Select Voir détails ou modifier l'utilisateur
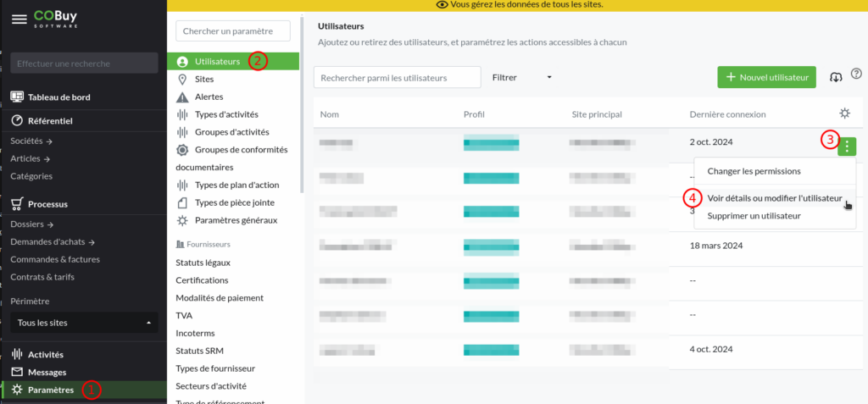868x404 pixels. (x=774, y=198)
